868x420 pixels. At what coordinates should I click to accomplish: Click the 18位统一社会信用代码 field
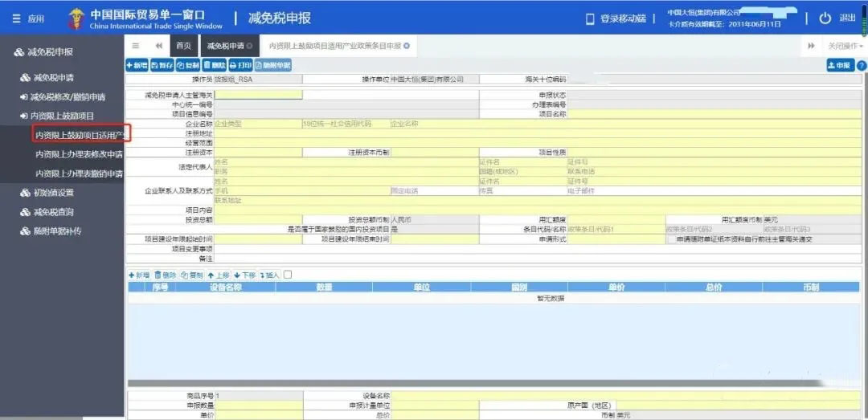tap(346, 124)
